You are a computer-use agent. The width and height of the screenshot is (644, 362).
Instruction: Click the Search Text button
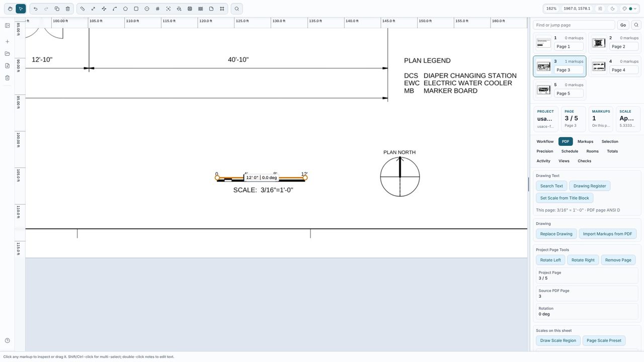pos(551,186)
